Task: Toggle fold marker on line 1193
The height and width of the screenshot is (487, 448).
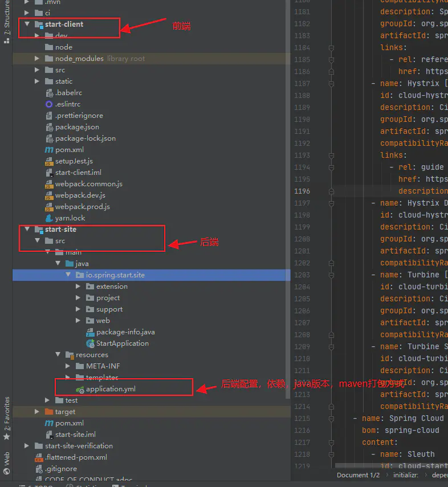Action: pos(331,155)
